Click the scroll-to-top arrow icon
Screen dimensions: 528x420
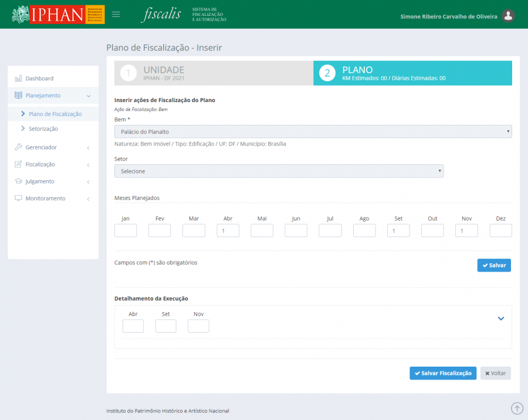tap(517, 408)
